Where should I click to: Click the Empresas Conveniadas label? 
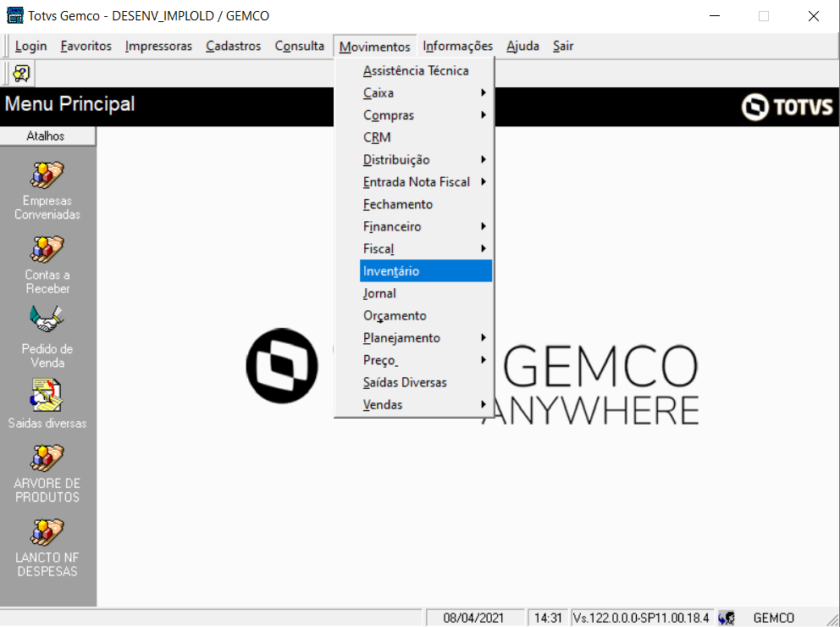47,208
